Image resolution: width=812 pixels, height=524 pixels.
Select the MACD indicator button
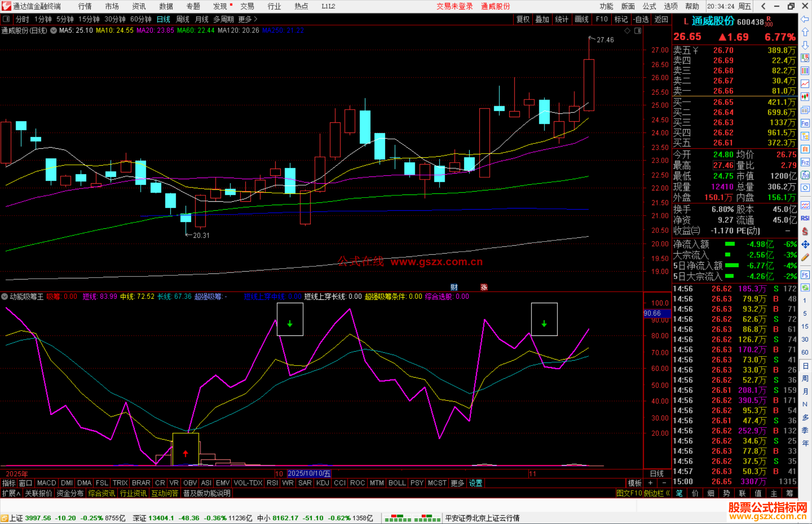(47, 483)
